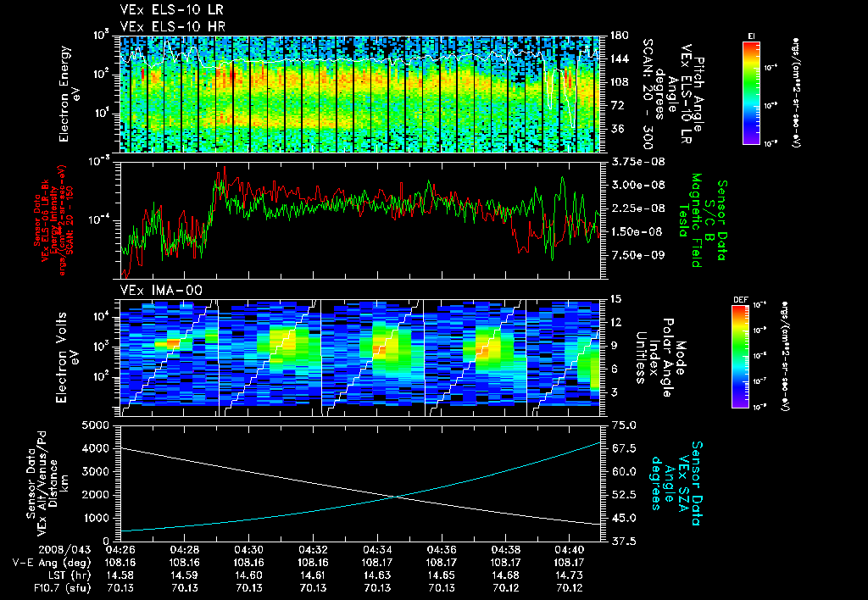Select the 'VEx ELS-10 LR' title text

(171, 10)
